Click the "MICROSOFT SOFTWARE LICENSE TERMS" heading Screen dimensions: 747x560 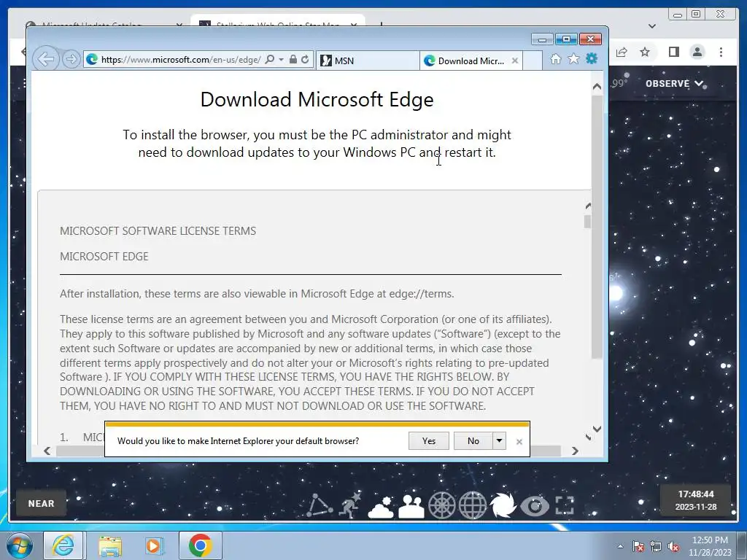point(158,231)
